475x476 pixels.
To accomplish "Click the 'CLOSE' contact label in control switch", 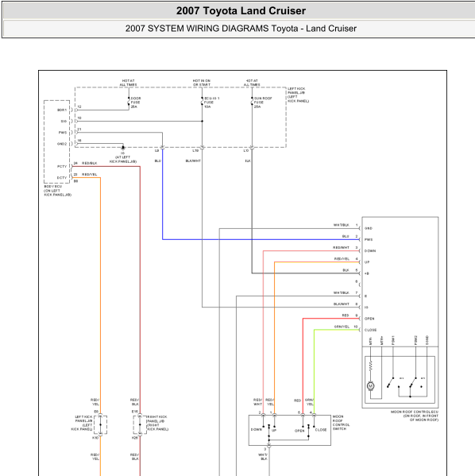I will pyautogui.click(x=321, y=430).
